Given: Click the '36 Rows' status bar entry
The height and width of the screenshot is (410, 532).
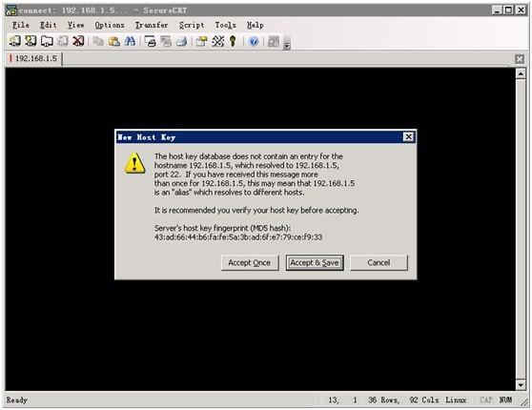Looking at the screenshot, I should (383, 400).
